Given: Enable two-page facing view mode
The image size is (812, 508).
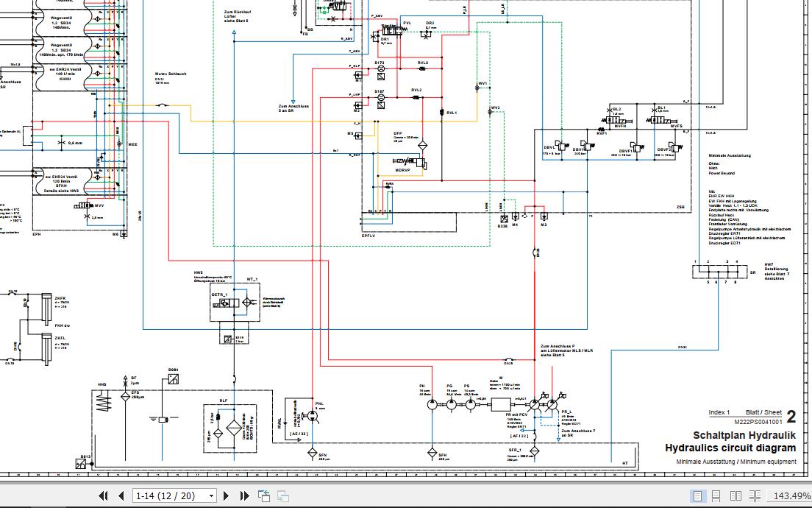Looking at the screenshot, I should click(x=736, y=496).
